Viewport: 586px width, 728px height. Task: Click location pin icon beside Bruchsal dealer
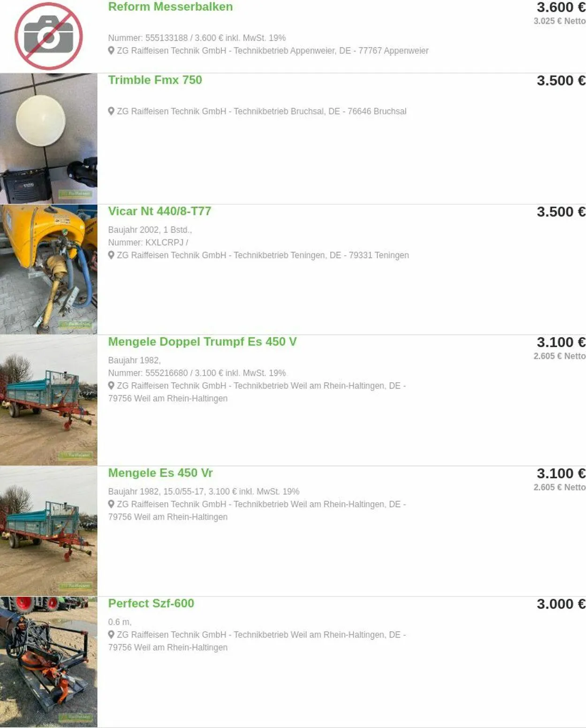111,111
